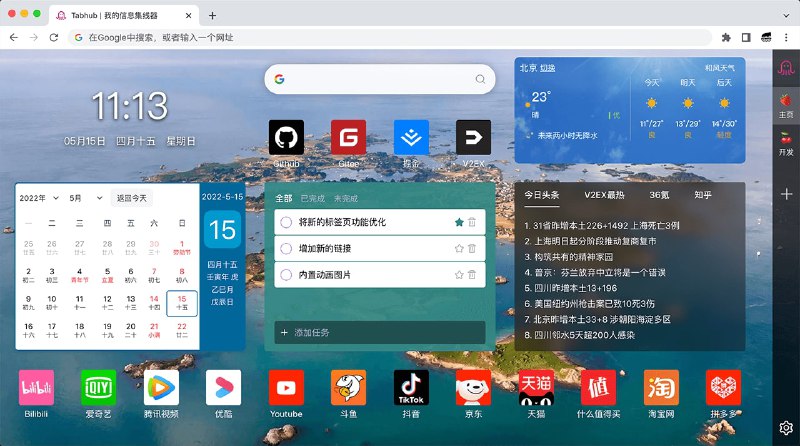800x446 pixels.
Task: Select the V2EX最热 news tab
Action: click(x=604, y=195)
